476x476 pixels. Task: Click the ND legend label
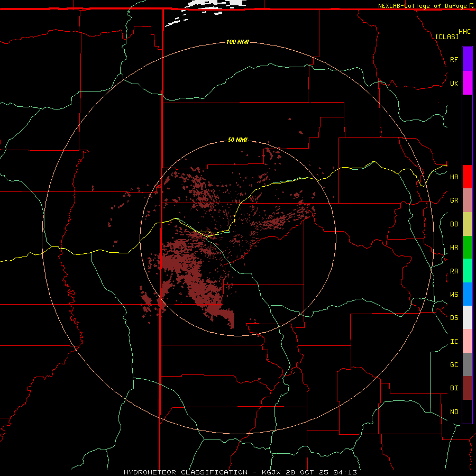tap(454, 411)
